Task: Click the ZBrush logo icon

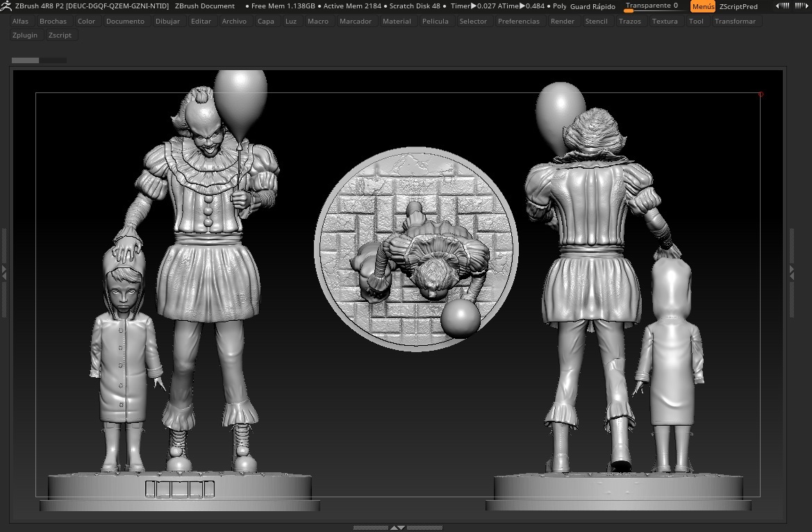Action: tap(6, 6)
